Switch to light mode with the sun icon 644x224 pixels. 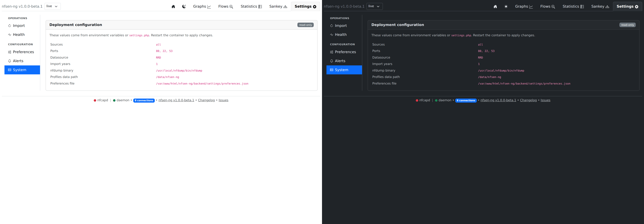(506, 7)
